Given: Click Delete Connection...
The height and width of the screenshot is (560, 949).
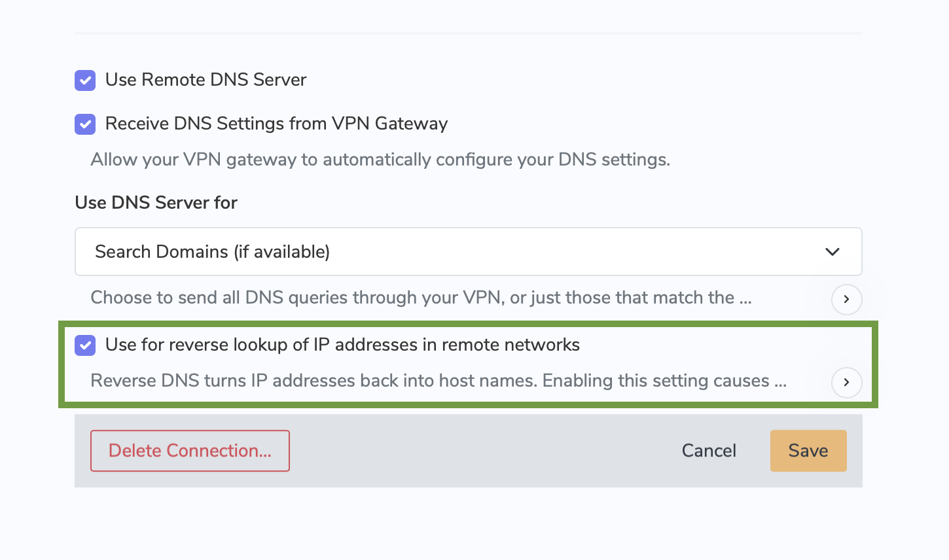Looking at the screenshot, I should click(190, 451).
